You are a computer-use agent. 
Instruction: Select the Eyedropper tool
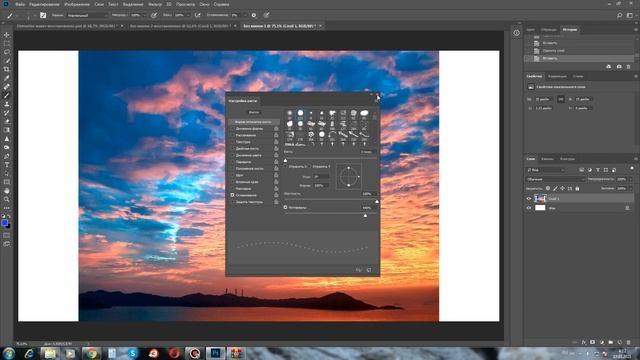(7, 78)
